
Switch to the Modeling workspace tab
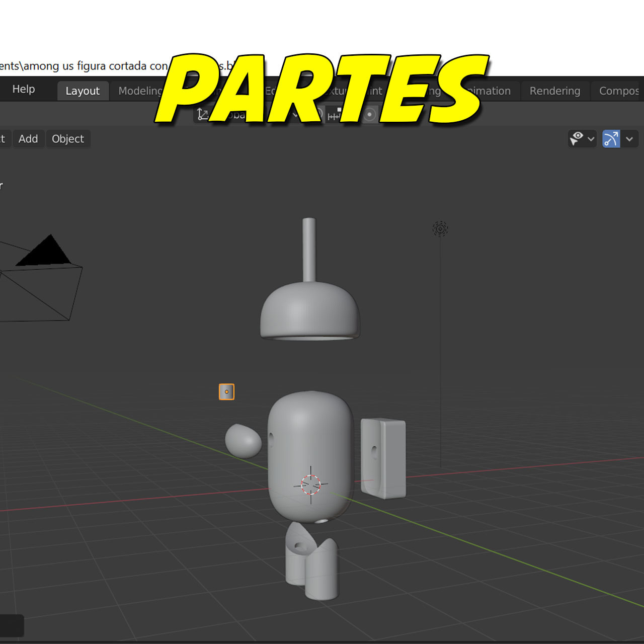(141, 91)
